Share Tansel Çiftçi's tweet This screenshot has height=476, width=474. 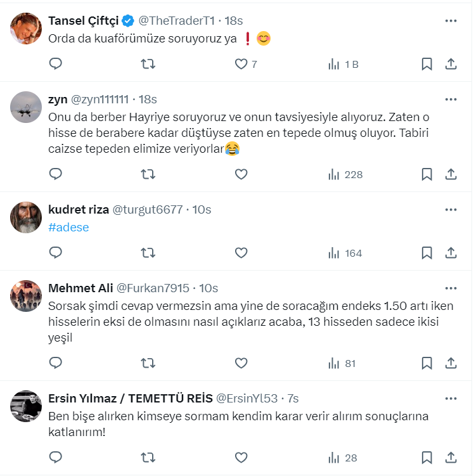[451, 64]
